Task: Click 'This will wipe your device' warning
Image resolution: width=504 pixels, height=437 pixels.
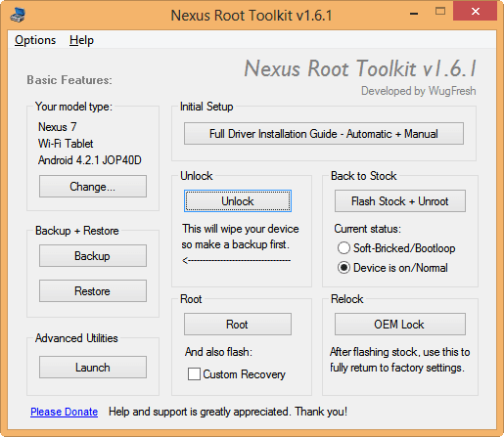Action: tap(241, 229)
